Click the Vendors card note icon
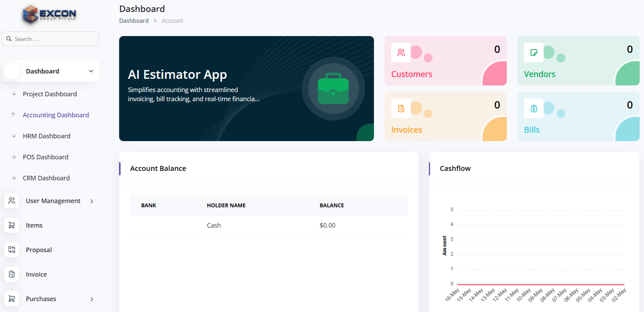644x312 pixels. (534, 53)
